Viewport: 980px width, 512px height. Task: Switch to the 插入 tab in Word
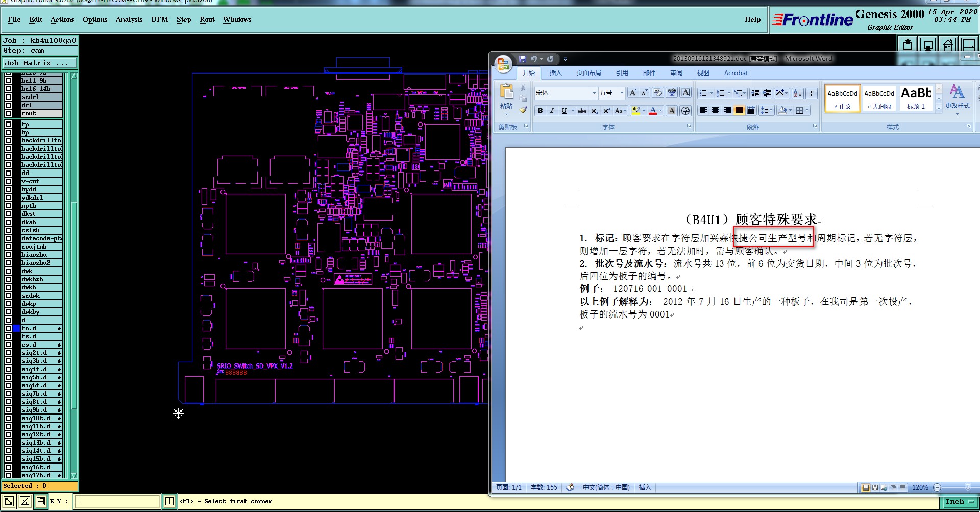coord(555,73)
